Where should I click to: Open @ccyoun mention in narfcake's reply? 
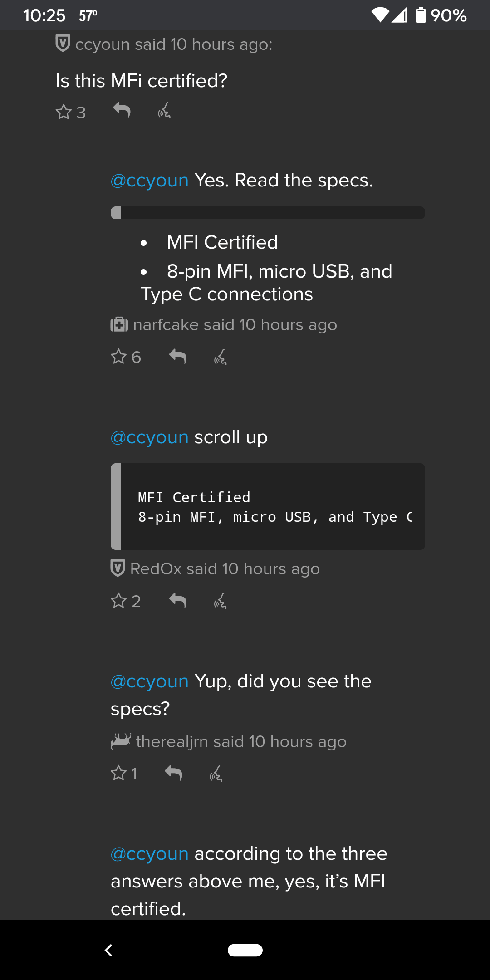(x=149, y=181)
